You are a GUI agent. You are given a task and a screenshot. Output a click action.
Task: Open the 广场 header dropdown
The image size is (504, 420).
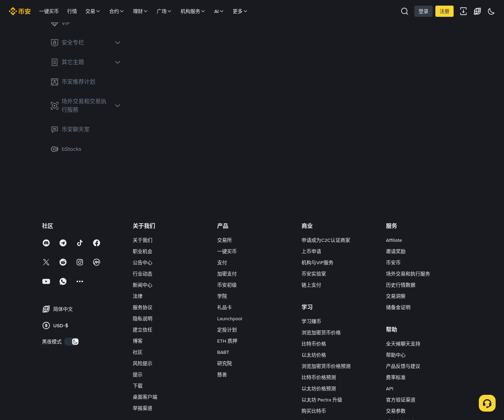[164, 11]
